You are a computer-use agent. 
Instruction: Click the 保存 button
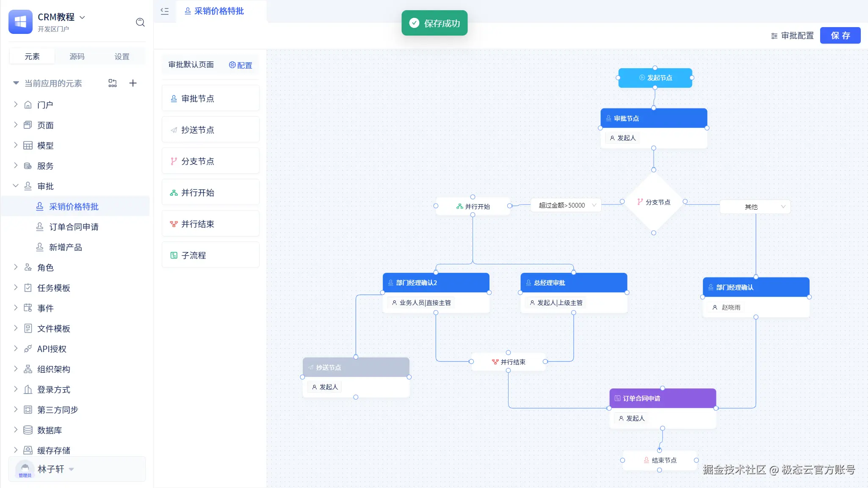840,36
